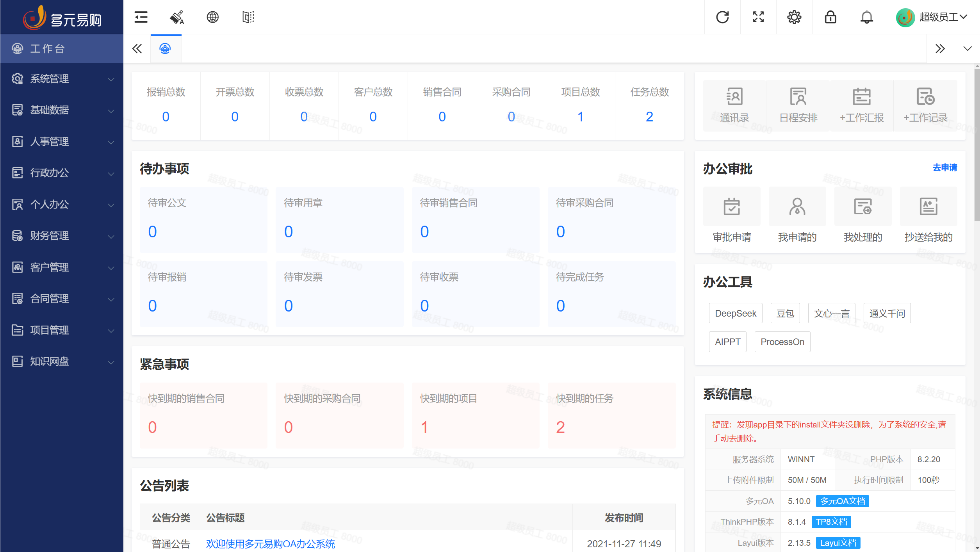Click the vertical page scrollbar
980x552 pixels.
[x=977, y=144]
